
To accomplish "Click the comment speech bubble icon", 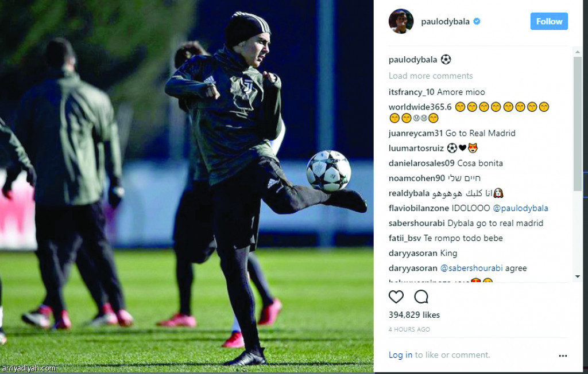I will point(421,297).
